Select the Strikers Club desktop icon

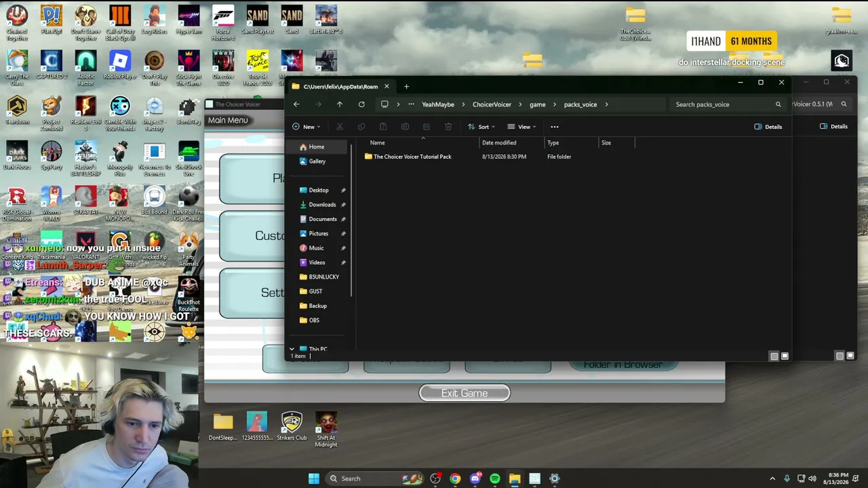click(x=292, y=426)
